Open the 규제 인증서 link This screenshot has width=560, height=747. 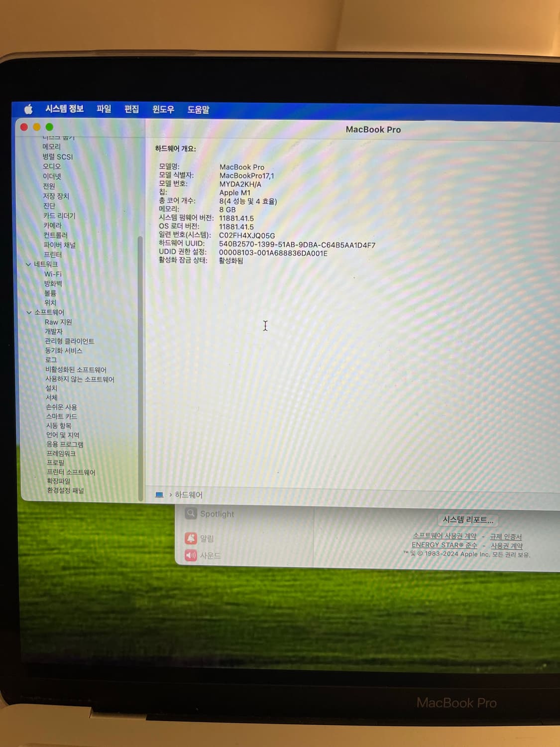pos(506,537)
